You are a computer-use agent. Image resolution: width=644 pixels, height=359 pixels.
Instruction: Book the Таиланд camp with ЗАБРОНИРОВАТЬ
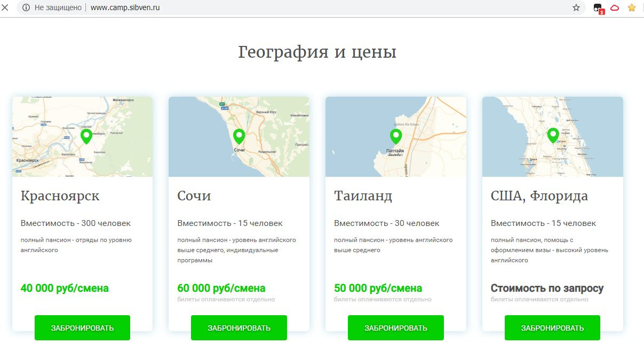click(396, 328)
